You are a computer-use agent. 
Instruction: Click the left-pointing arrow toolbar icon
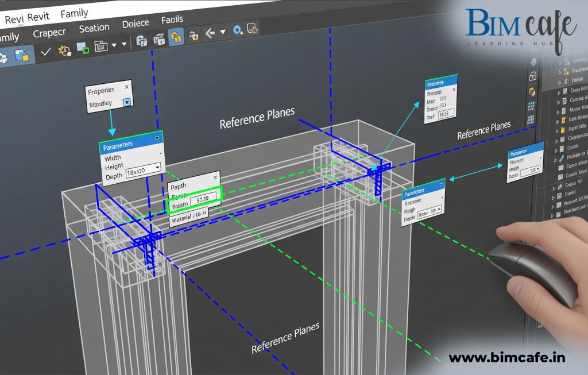210,33
